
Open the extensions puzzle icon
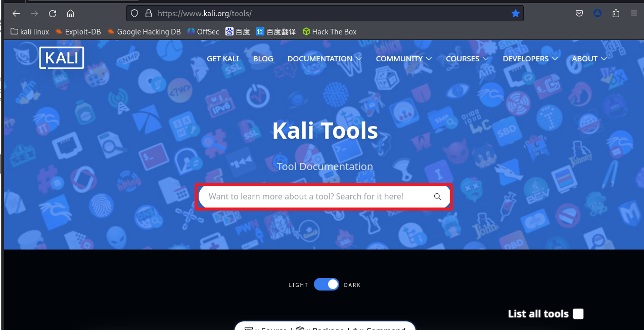[616, 14]
